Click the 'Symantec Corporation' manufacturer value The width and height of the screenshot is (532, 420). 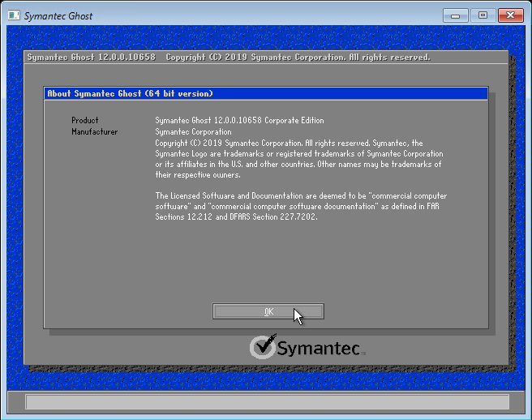coord(193,131)
